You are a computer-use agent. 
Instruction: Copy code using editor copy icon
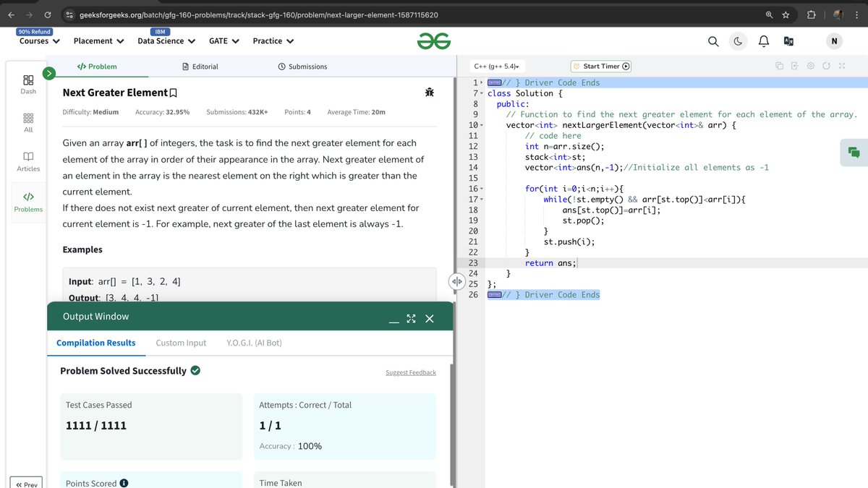pos(780,67)
